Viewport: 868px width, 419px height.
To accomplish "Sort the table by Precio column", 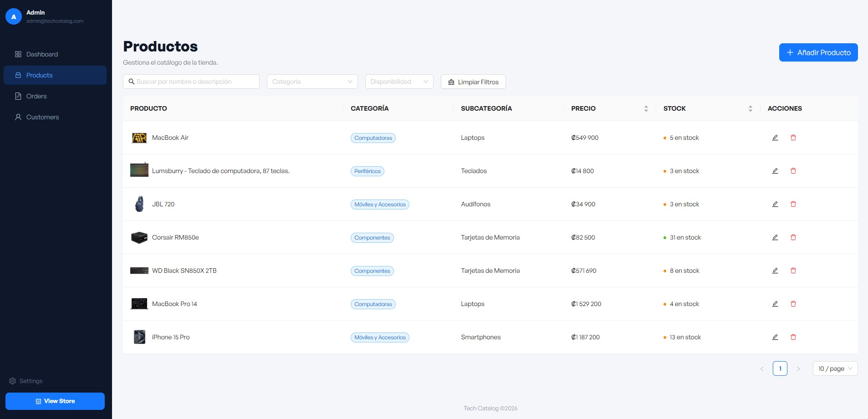I will coord(646,108).
